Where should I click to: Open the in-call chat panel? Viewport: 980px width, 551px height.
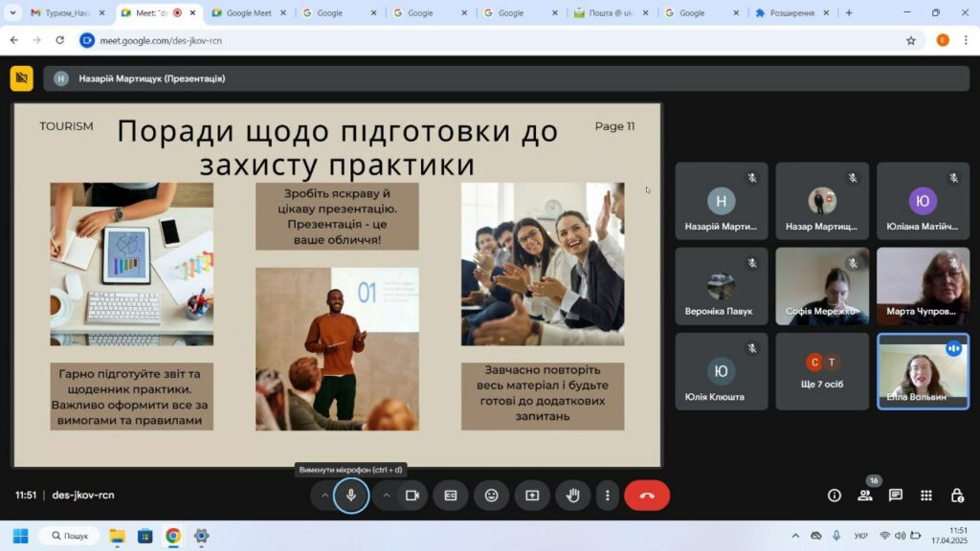896,496
